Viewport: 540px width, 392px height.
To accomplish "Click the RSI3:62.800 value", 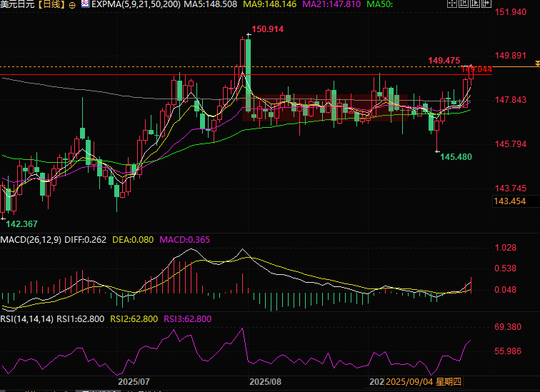I will 187,318.
